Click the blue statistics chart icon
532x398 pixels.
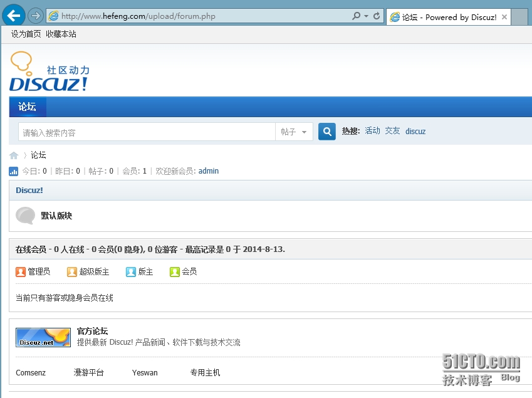14,171
